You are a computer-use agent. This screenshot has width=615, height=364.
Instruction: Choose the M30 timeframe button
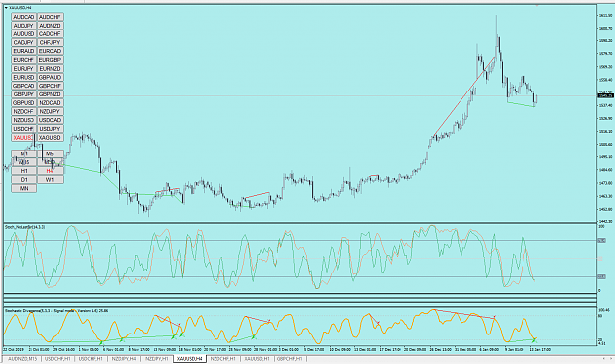pyautogui.click(x=50, y=162)
